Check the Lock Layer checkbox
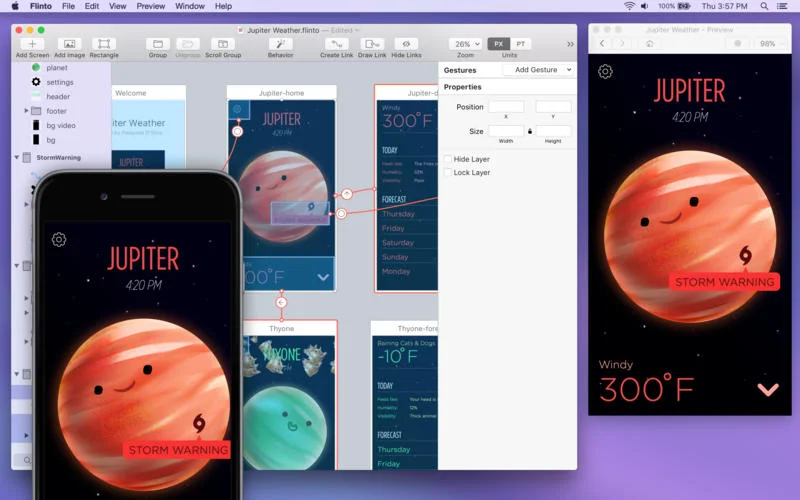 (448, 173)
